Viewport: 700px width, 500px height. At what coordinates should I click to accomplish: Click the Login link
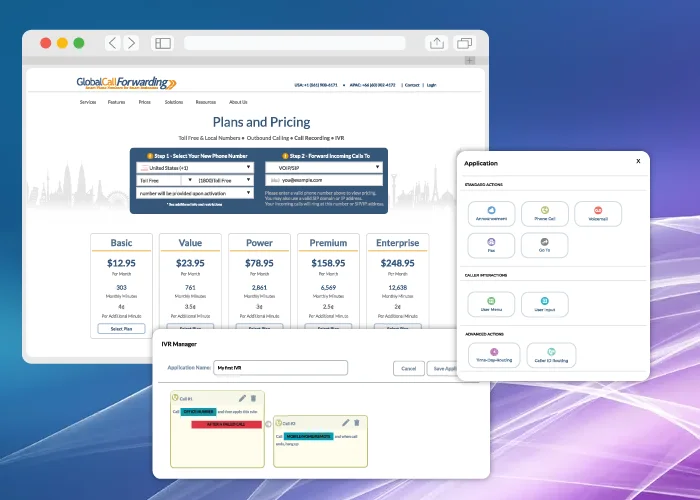point(431,85)
